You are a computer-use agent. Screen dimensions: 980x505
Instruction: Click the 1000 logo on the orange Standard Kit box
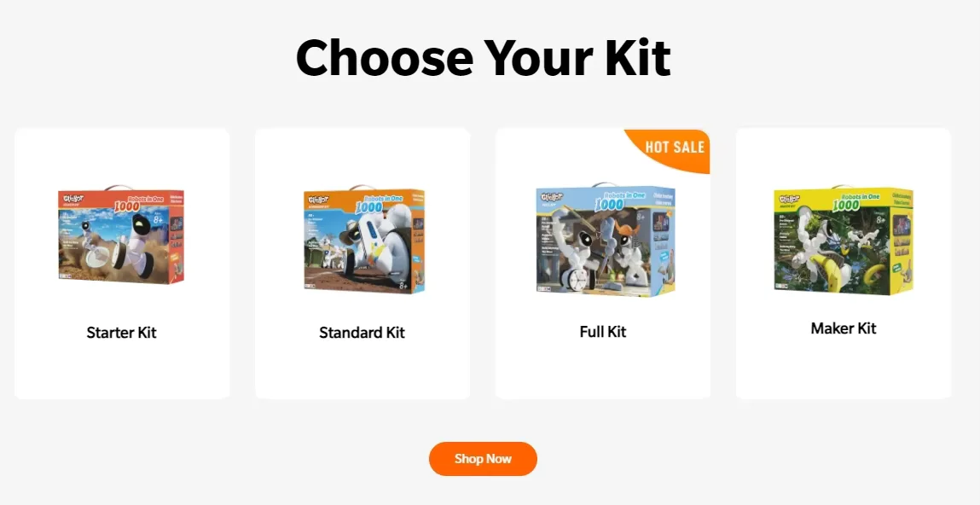pyautogui.click(x=368, y=207)
